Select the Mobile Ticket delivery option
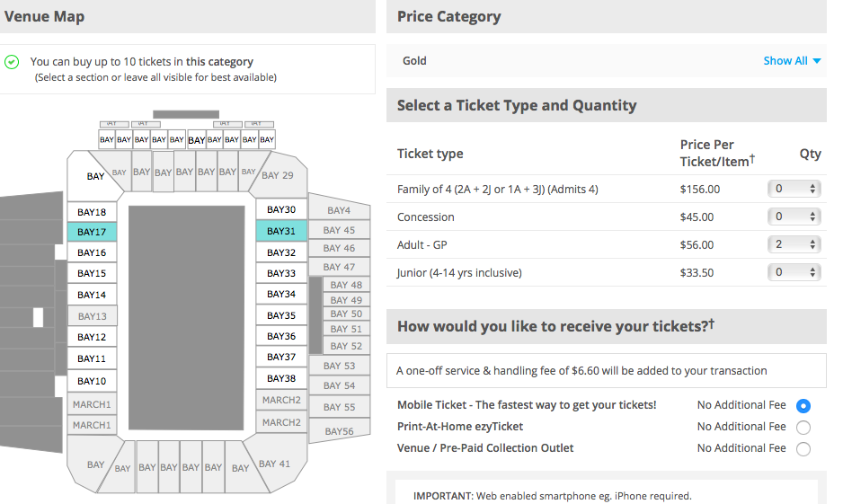Viewport: 843px width, 504px height. pyautogui.click(x=803, y=406)
